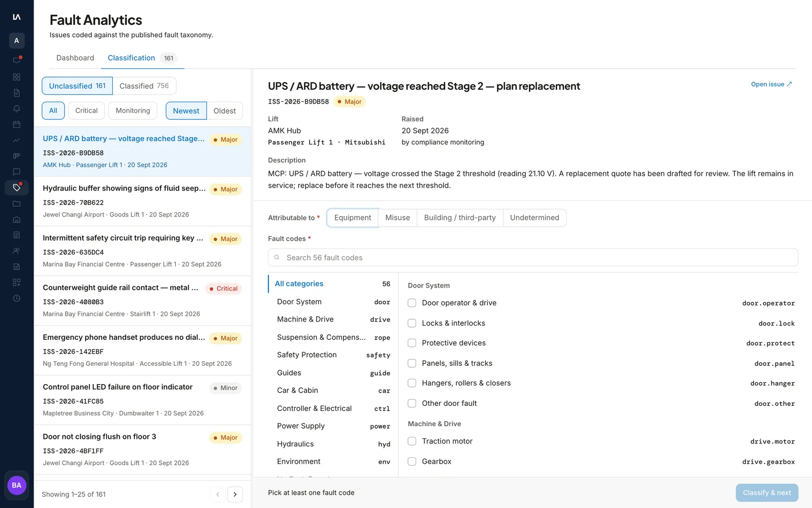Sort issues by Oldest
The image size is (812, 508).
tap(225, 111)
